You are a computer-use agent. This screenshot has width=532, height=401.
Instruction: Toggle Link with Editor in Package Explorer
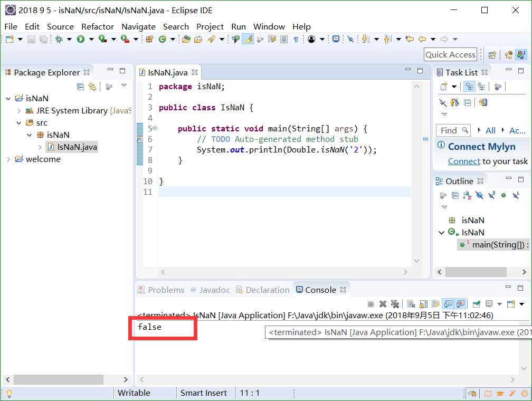click(x=92, y=87)
